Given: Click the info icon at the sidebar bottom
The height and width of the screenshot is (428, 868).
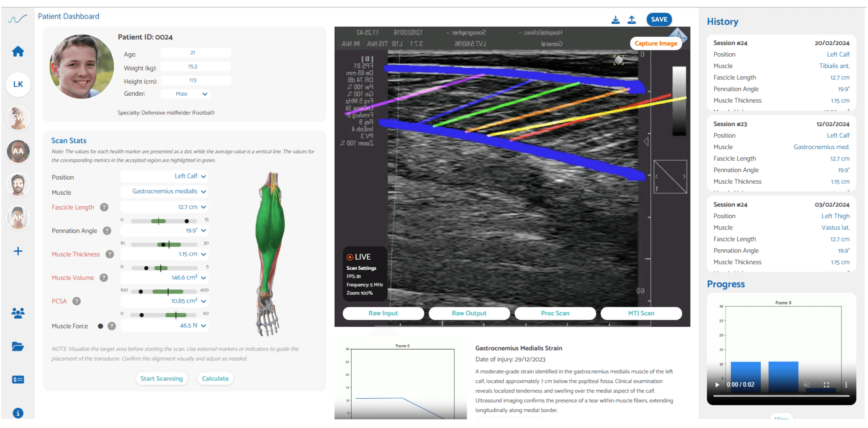Looking at the screenshot, I should pos(18,413).
